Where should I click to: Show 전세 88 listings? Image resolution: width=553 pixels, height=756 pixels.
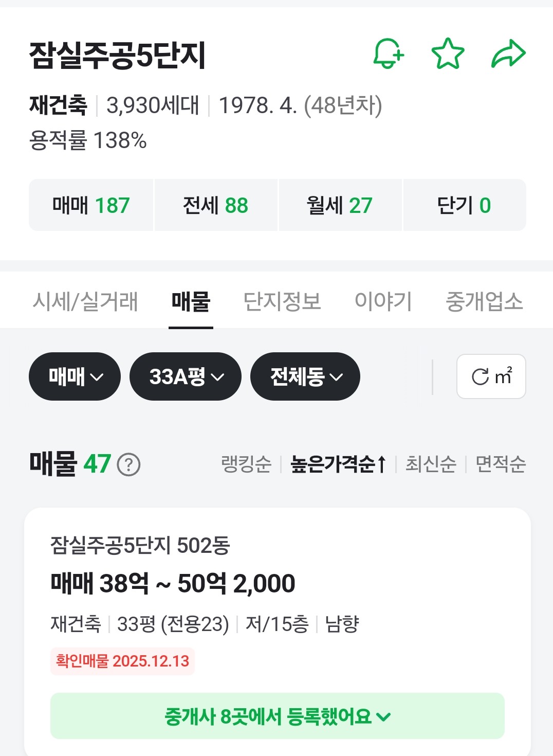pyautogui.click(x=216, y=205)
